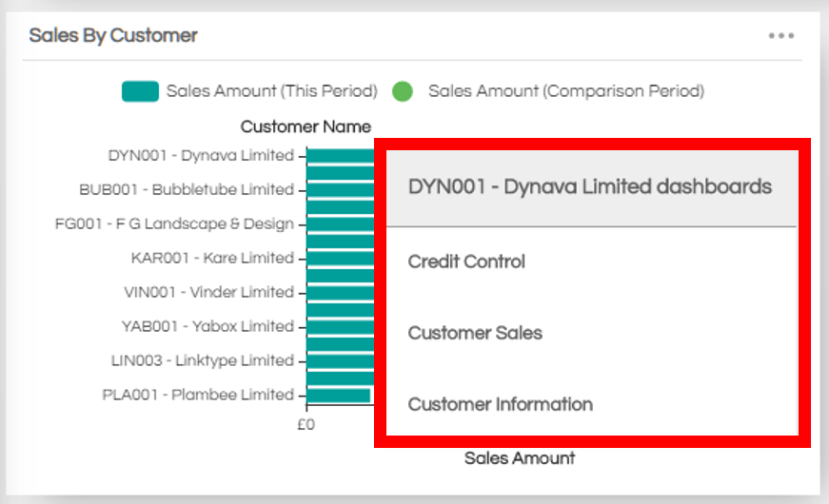The image size is (829, 504).
Task: Toggle the Sales Amount (This Period) legend label
Action: 271,91
